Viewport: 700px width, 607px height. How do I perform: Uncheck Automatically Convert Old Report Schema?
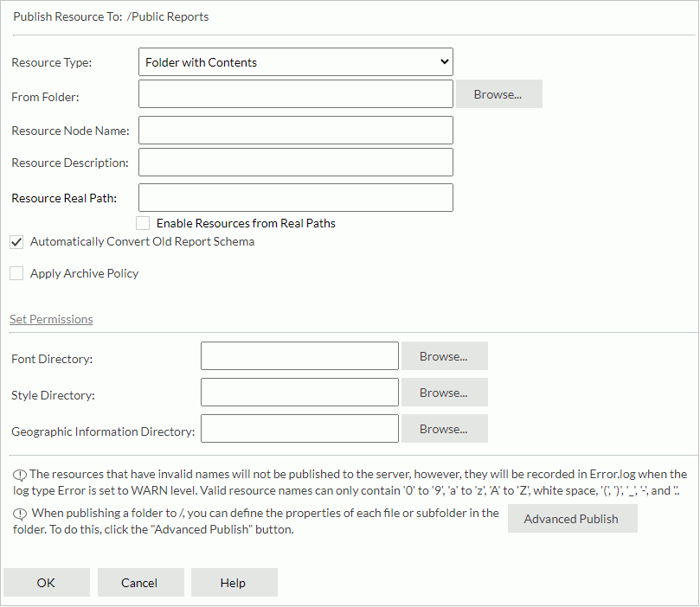16,241
